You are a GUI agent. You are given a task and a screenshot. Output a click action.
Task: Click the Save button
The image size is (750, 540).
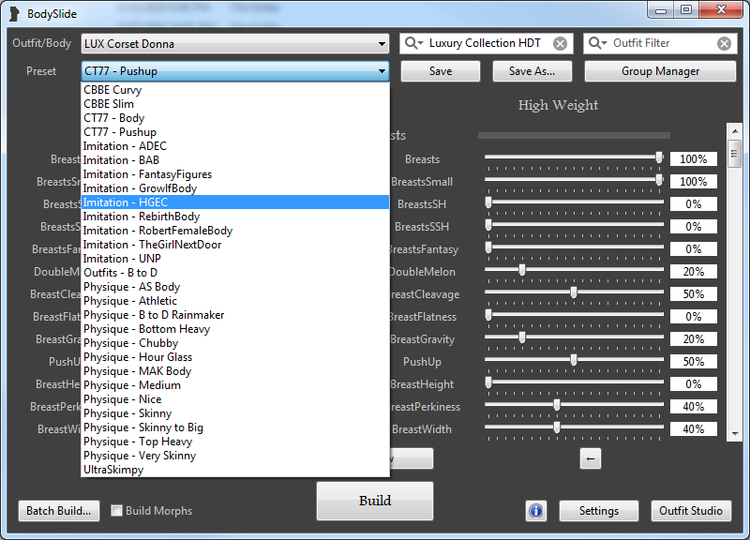[x=441, y=71]
